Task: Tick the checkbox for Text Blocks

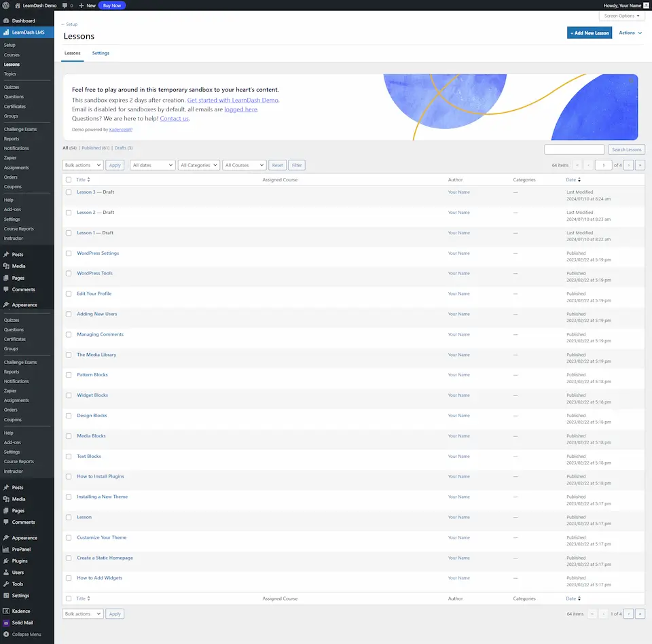Action: pos(69,457)
